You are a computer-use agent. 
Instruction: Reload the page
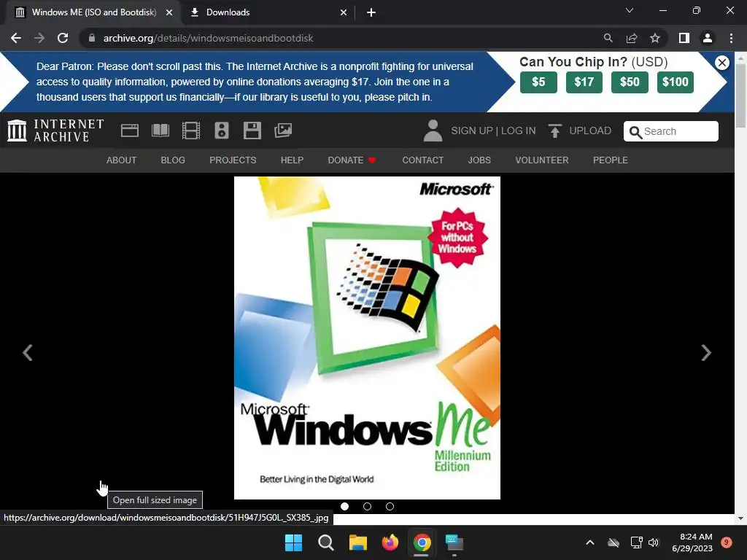tap(63, 38)
